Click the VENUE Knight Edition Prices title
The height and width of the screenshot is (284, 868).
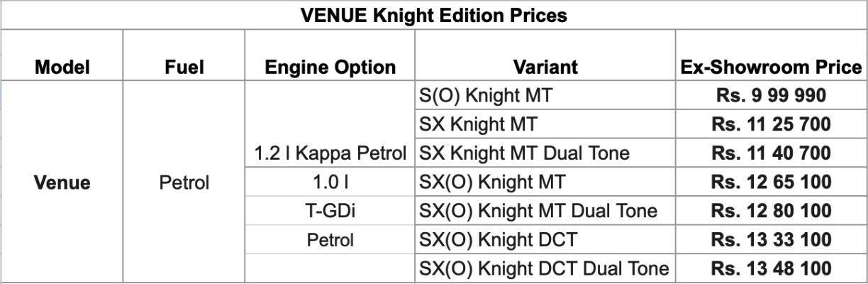(x=434, y=14)
